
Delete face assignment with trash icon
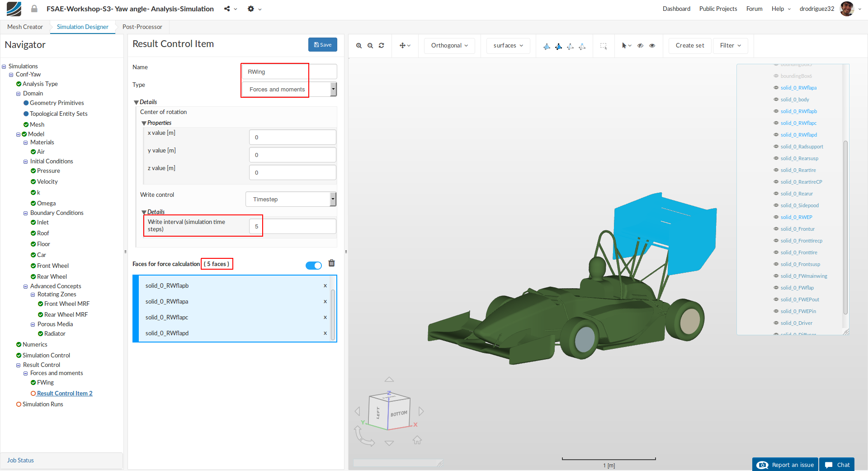[x=331, y=263]
